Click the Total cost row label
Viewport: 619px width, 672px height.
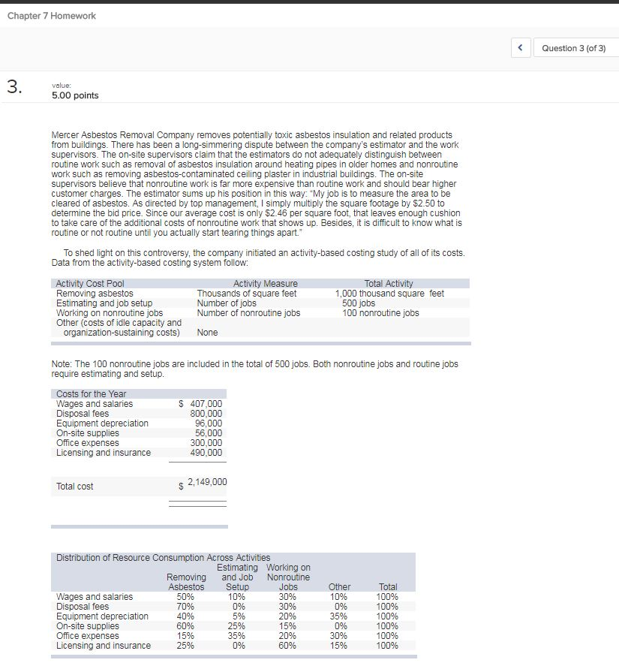(74, 487)
